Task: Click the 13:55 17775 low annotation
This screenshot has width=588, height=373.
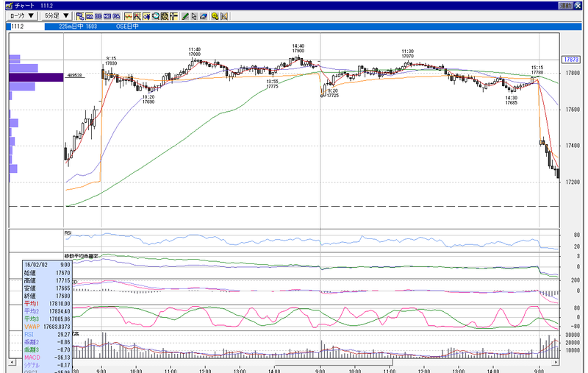Action: [x=272, y=84]
